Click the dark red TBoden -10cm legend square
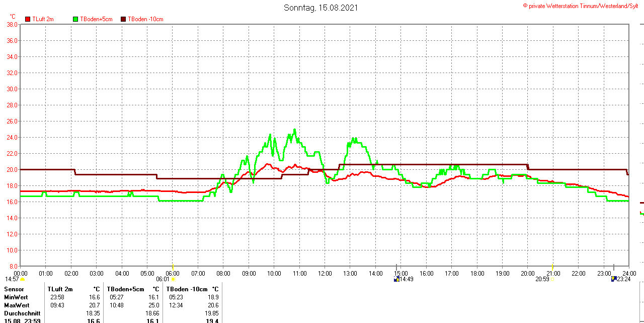This screenshot has height=323, width=644. [123, 19]
